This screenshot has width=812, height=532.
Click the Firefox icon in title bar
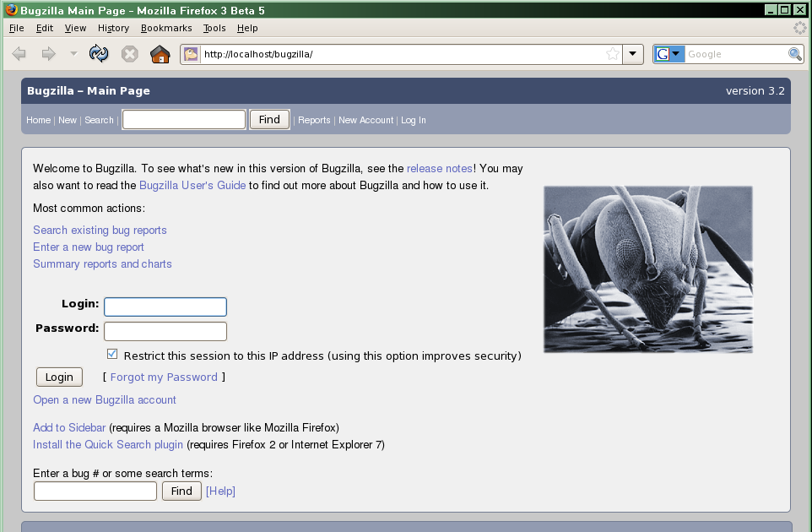point(11,10)
